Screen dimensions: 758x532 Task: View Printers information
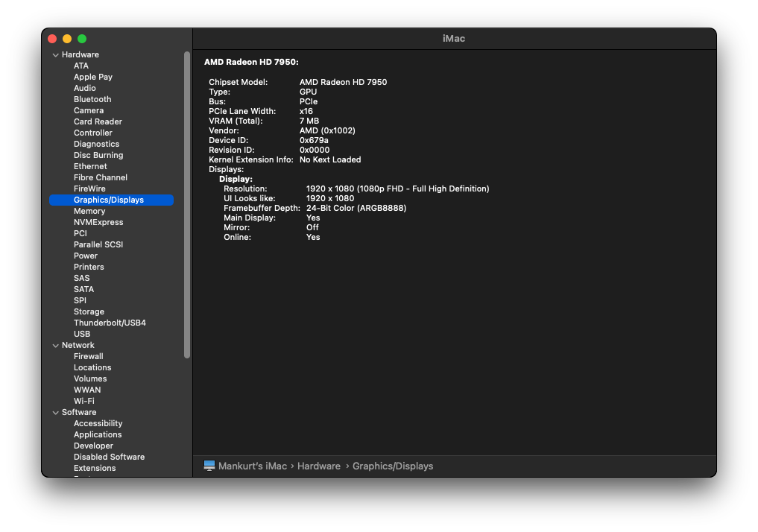[88, 266]
